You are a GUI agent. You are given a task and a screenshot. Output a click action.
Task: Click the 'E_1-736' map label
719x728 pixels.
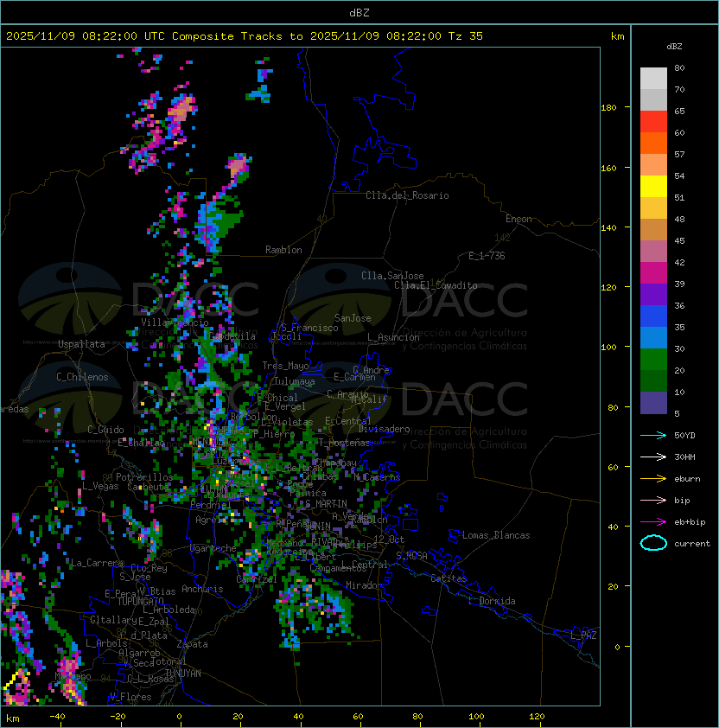[x=487, y=256]
